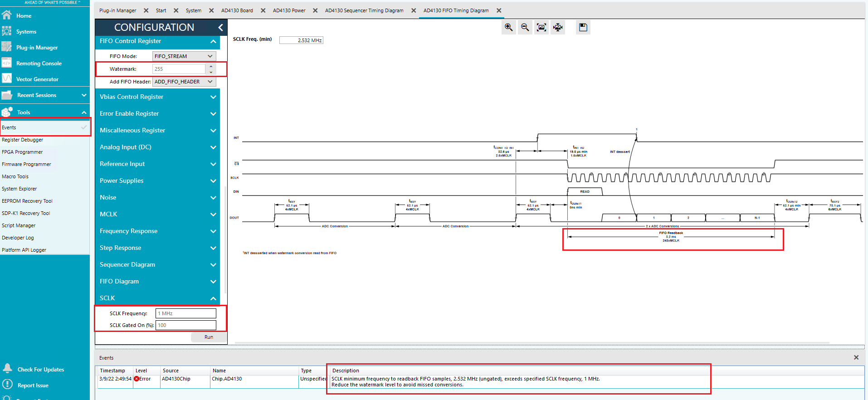Expand the Sequencer Diagram section
Viewport: 868px width, 400px height.
coord(213,265)
